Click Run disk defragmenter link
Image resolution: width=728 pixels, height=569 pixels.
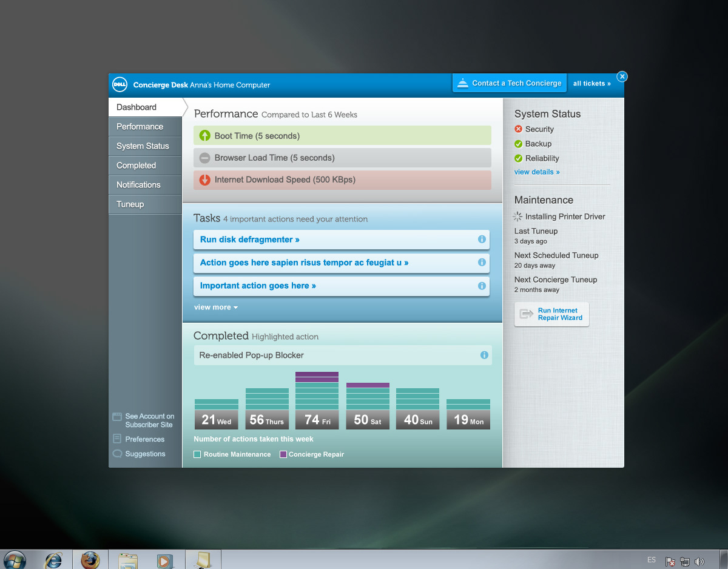click(250, 240)
